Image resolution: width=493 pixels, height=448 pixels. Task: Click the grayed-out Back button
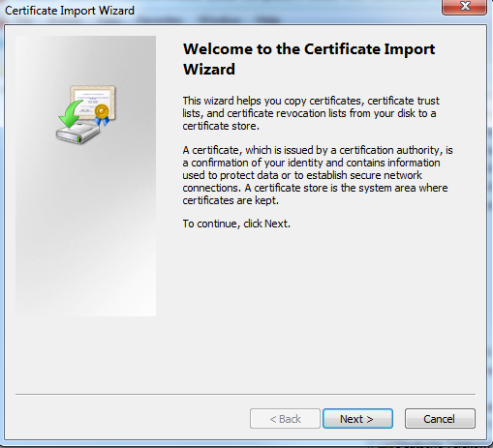[285, 419]
